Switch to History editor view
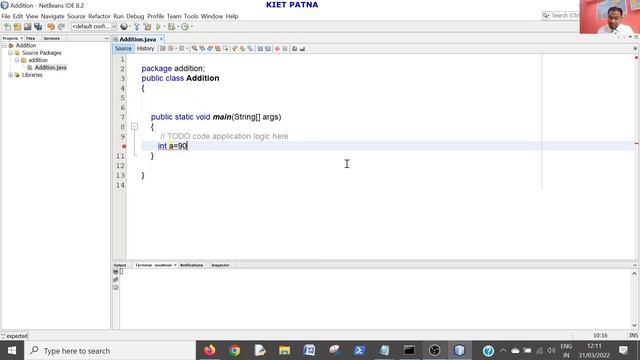This screenshot has height=360, width=640. pos(145,49)
